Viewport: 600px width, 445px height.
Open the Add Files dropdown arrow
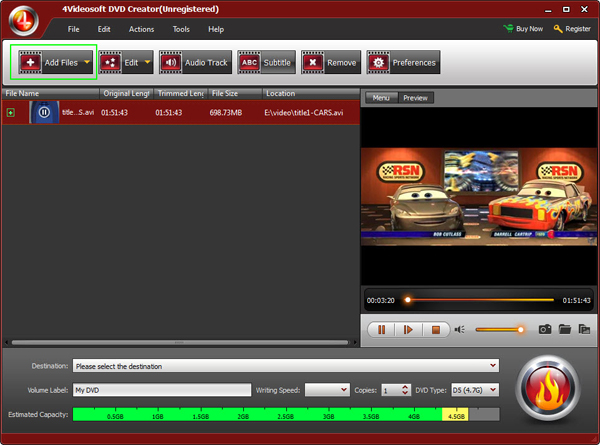coord(87,62)
